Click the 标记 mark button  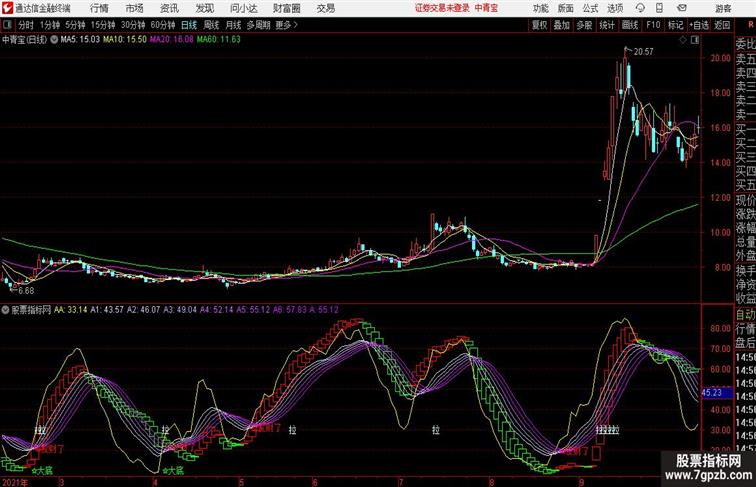tap(675, 25)
